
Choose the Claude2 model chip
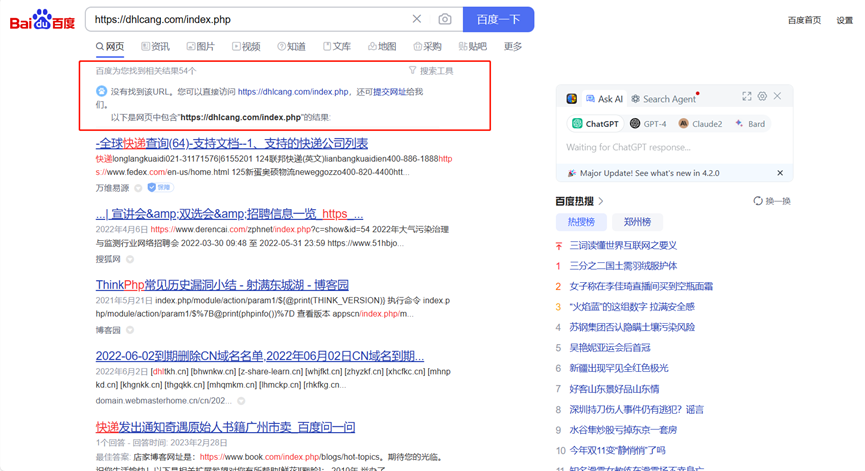700,124
